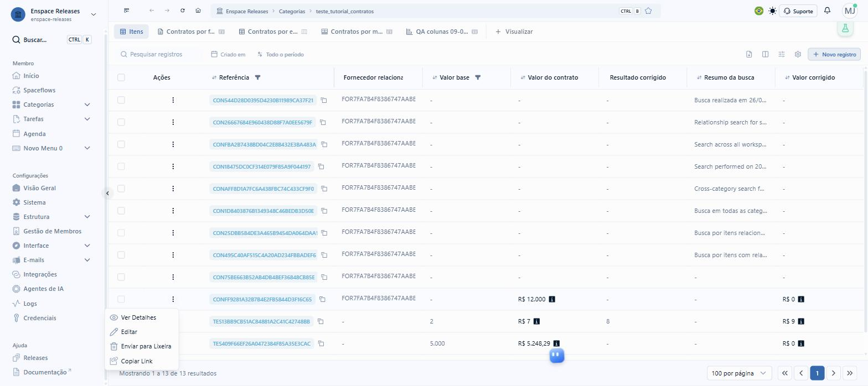Open the Todo o período date filter
This screenshot has height=386, width=868.
[281, 54]
